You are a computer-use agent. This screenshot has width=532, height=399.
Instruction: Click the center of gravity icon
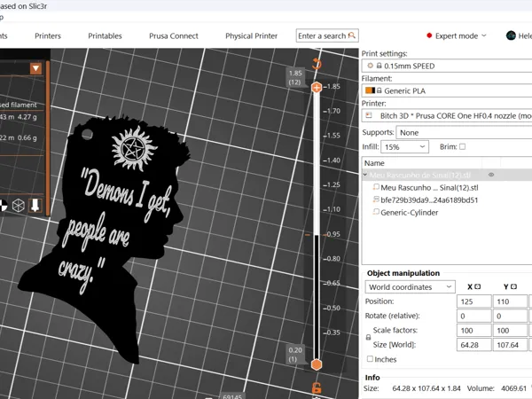(3, 206)
